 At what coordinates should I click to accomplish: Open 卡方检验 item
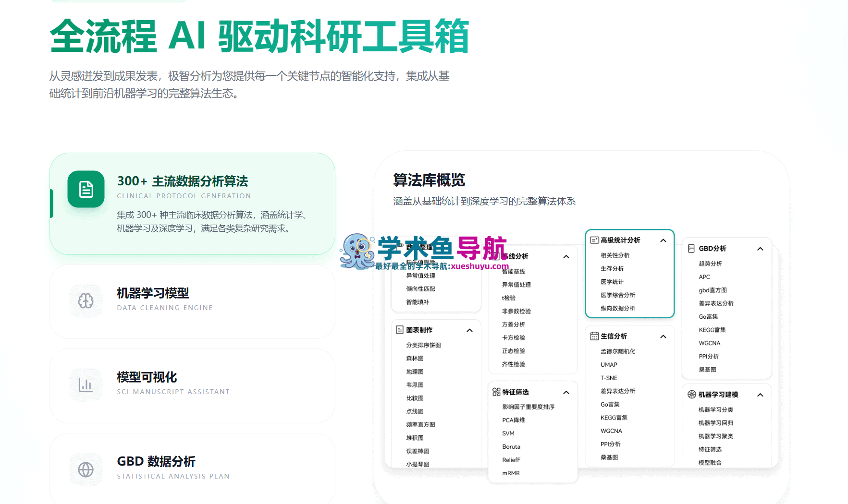pos(514,337)
